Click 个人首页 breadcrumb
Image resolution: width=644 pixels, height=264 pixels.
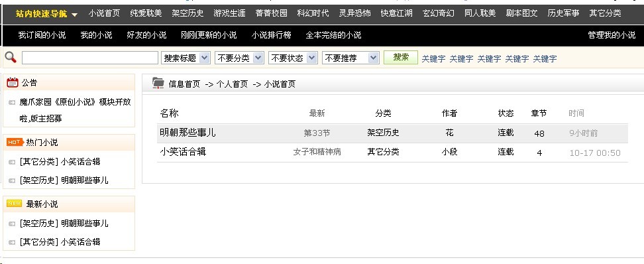(x=232, y=84)
